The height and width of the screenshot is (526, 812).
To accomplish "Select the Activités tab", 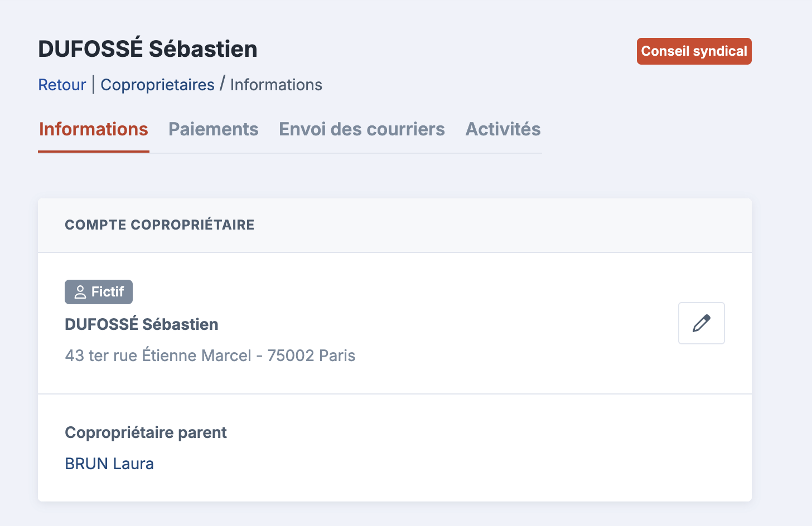I will click(x=502, y=129).
